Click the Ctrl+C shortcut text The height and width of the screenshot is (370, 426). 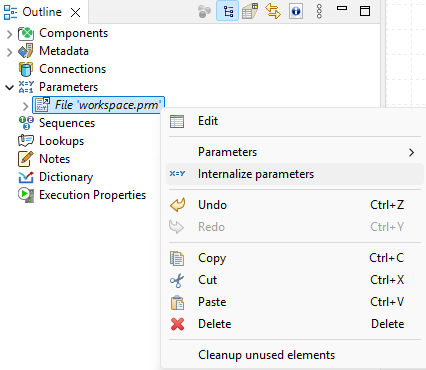[387, 258]
